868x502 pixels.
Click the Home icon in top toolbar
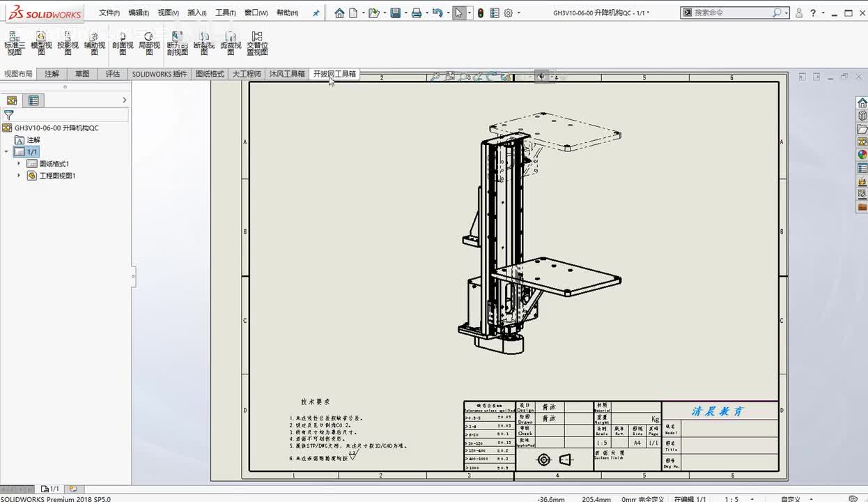pos(339,13)
